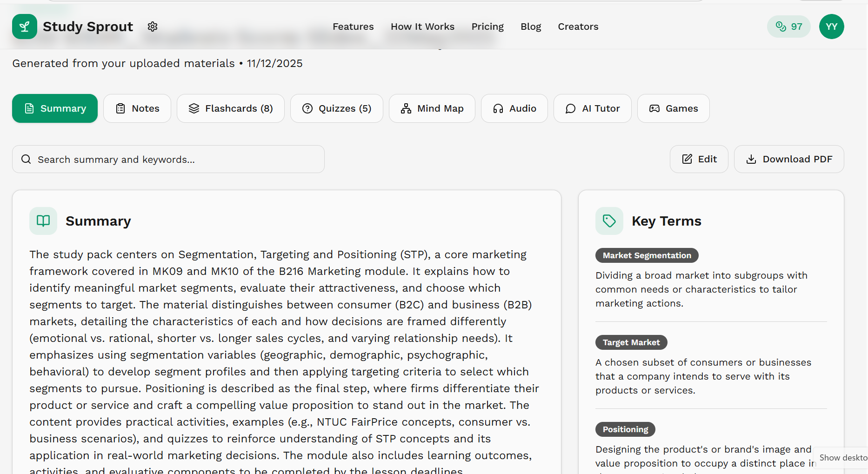Click the YY profile avatar
868x474 pixels.
(832, 27)
